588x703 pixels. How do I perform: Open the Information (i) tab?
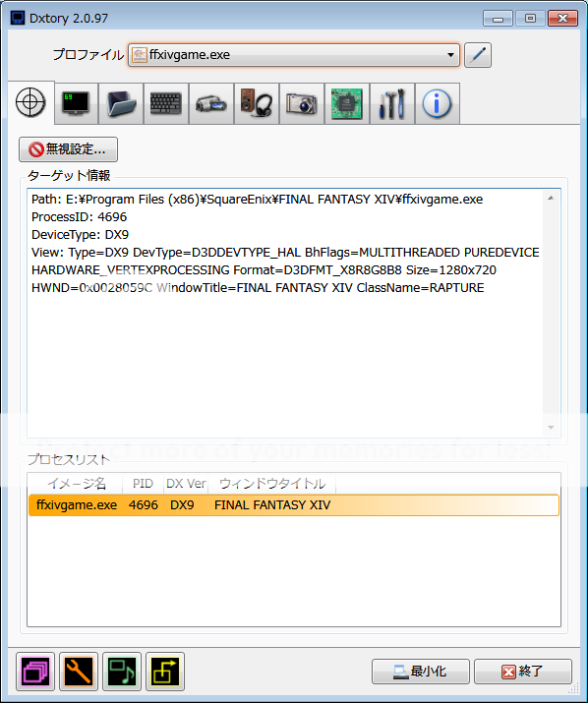(438, 103)
